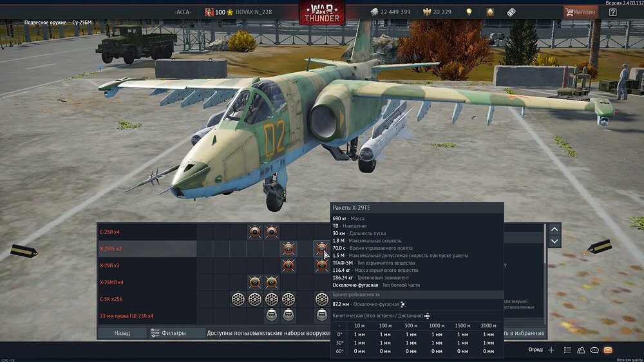The width and height of the screenshot is (644, 362).
Task: Select second S-25L rocket slot icon
Action: pyautogui.click(x=272, y=232)
